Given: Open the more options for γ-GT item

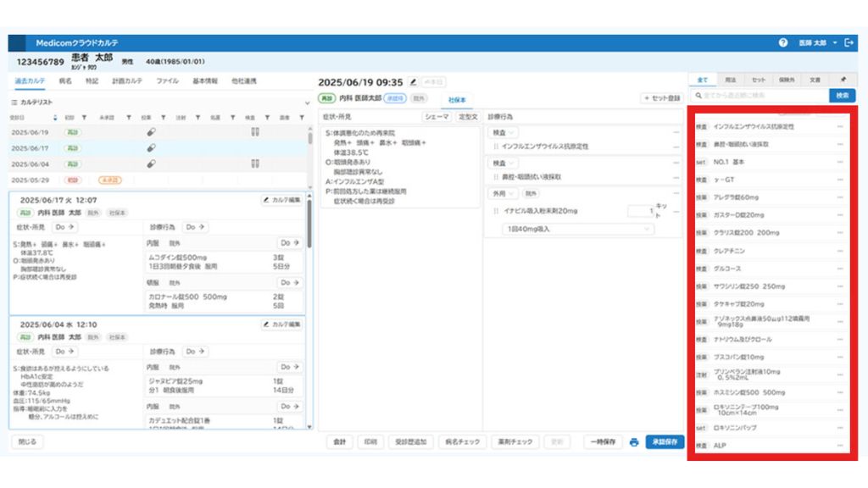Looking at the screenshot, I should (840, 180).
